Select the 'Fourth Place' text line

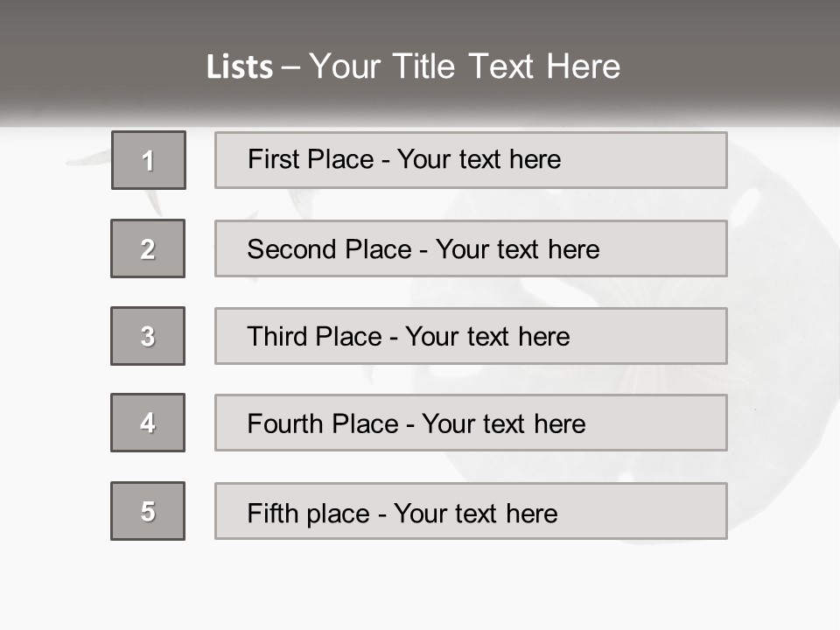416,424
